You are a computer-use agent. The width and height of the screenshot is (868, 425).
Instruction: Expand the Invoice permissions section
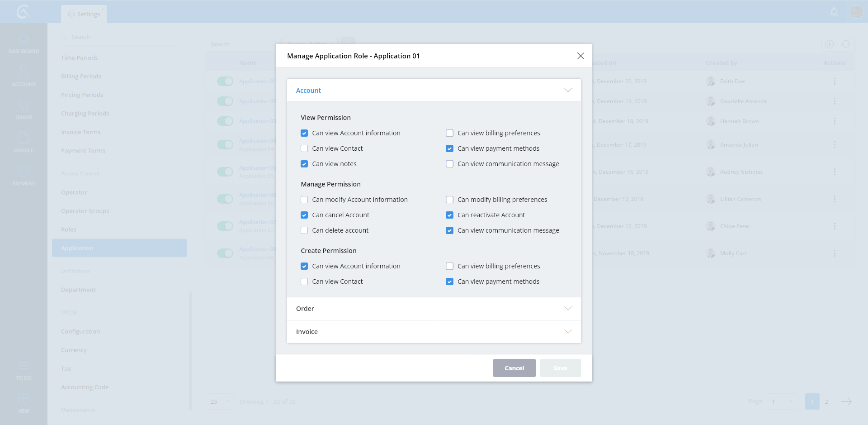(568, 332)
